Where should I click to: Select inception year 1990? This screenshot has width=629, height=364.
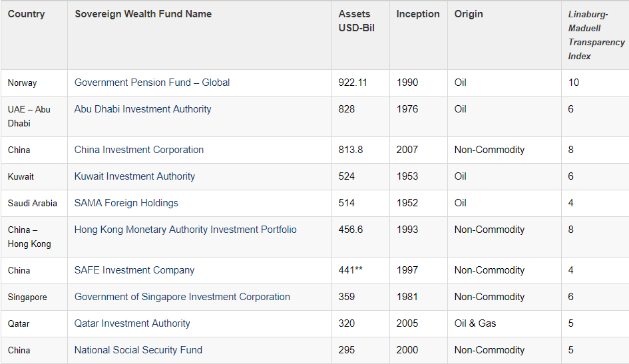407,83
